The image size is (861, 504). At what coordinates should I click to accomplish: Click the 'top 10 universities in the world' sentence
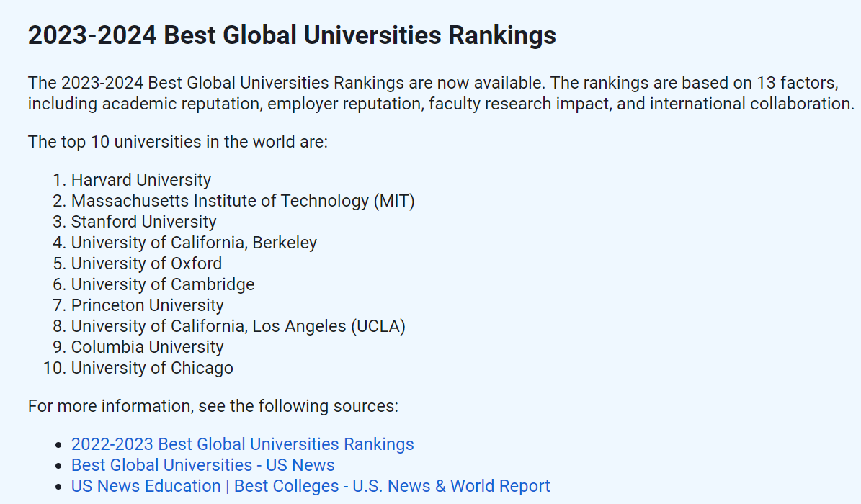point(178,141)
